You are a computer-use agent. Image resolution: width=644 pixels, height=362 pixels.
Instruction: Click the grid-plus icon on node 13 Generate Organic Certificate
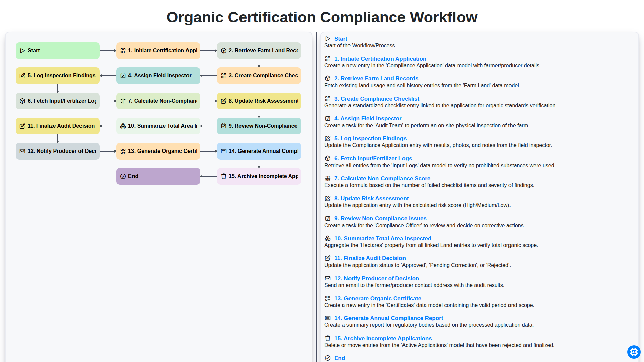pos(123,151)
